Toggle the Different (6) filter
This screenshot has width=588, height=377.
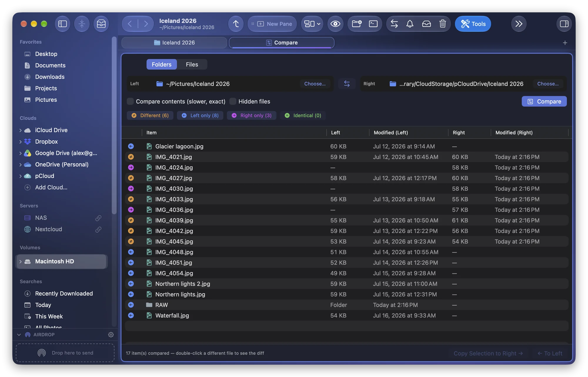(x=150, y=116)
